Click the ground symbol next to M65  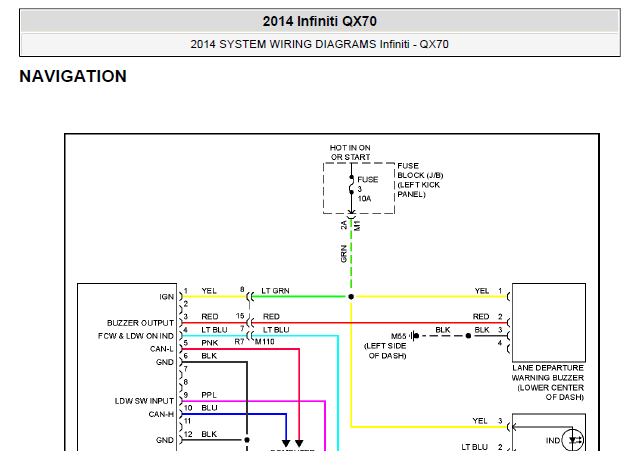pos(415,336)
